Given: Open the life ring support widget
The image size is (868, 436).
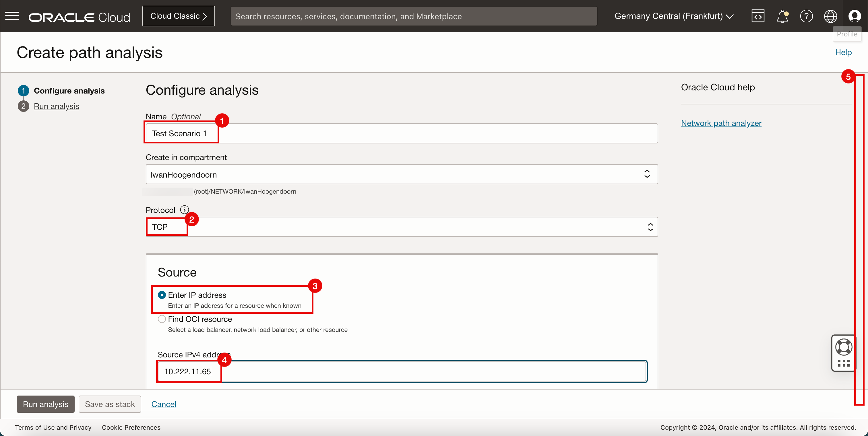Looking at the screenshot, I should [x=843, y=347].
